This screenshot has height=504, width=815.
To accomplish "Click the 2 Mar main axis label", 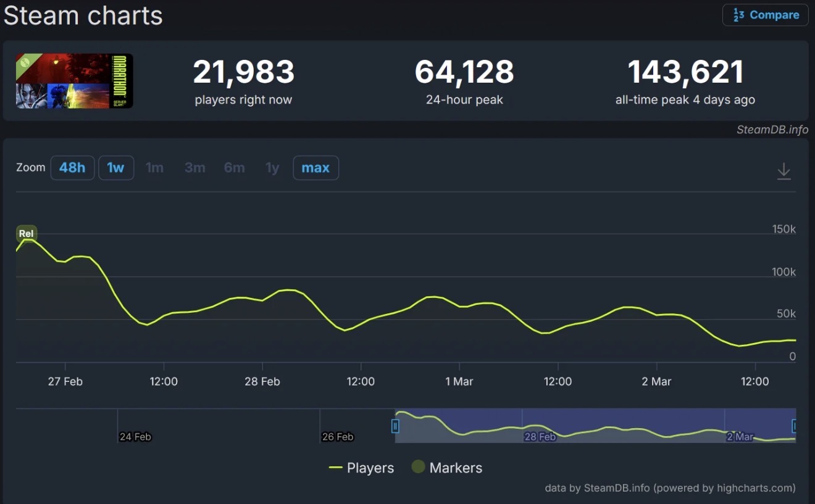I will [x=656, y=382].
